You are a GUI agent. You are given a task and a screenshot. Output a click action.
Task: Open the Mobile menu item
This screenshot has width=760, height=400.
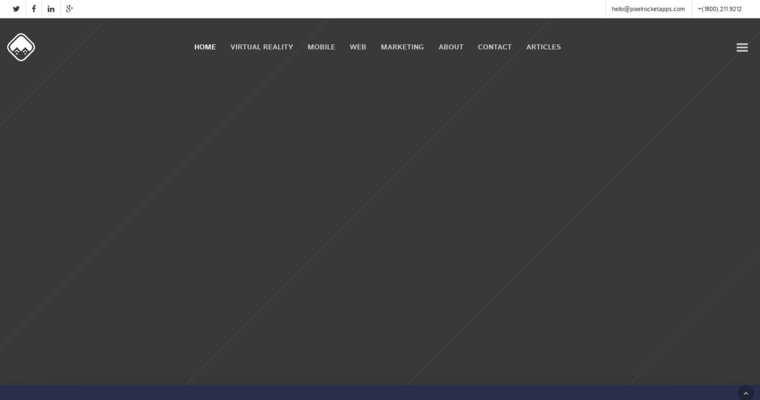pyautogui.click(x=321, y=47)
